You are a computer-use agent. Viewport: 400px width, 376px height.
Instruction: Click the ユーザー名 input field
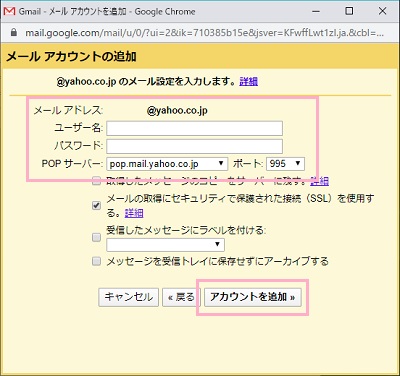click(x=194, y=128)
